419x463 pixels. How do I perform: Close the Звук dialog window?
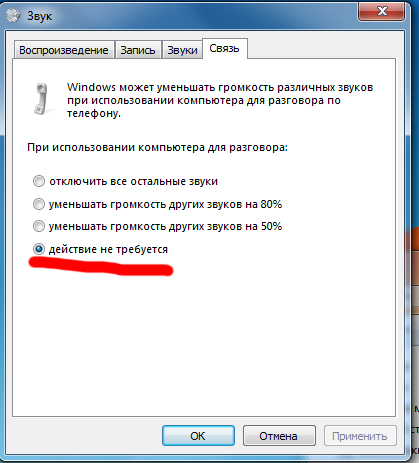(381, 11)
